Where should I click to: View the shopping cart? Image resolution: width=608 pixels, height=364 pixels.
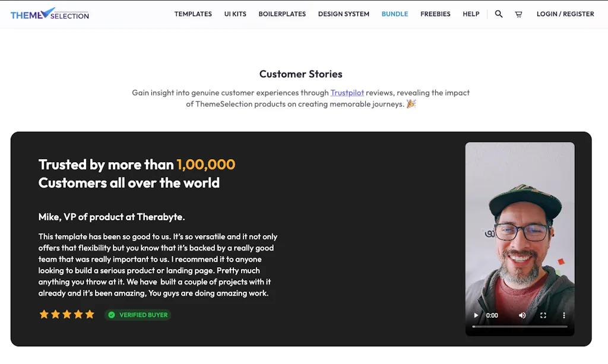point(518,14)
